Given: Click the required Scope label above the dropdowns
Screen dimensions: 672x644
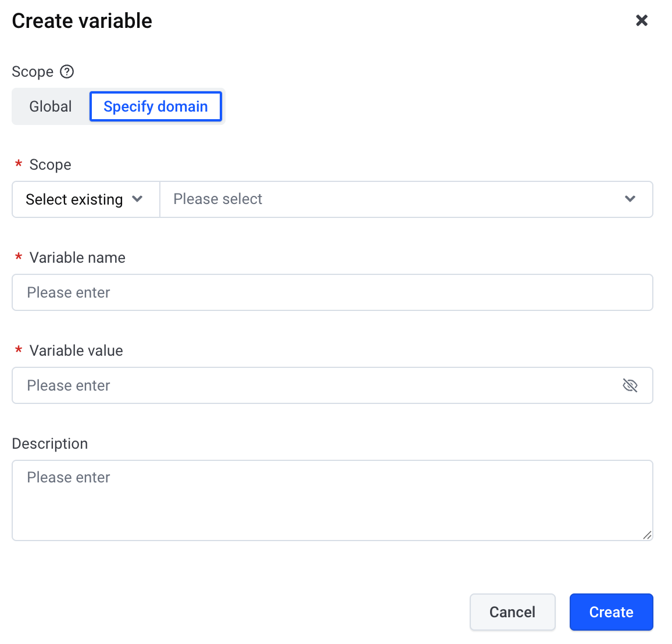Looking at the screenshot, I should [x=51, y=164].
